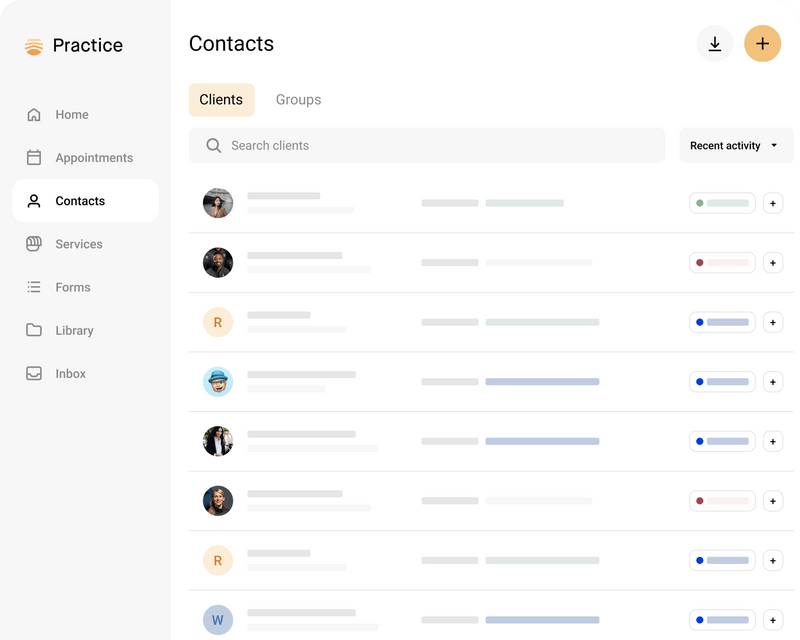The image size is (800, 640).
Task: Open the Contacts person icon
Action: (32, 200)
